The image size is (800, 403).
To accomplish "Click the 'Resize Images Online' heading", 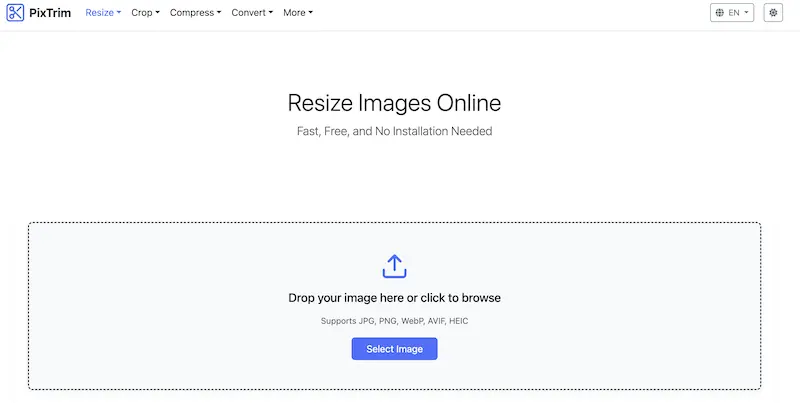I will [x=394, y=103].
